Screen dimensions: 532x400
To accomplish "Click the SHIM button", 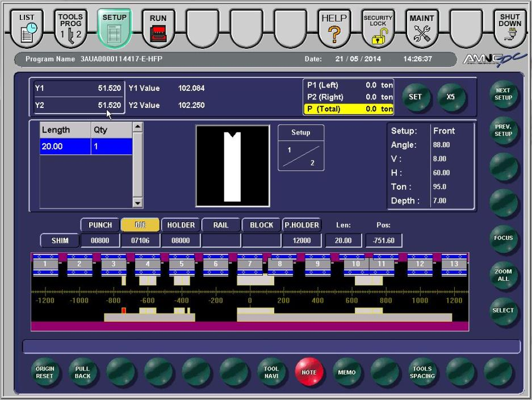I will pyautogui.click(x=60, y=240).
